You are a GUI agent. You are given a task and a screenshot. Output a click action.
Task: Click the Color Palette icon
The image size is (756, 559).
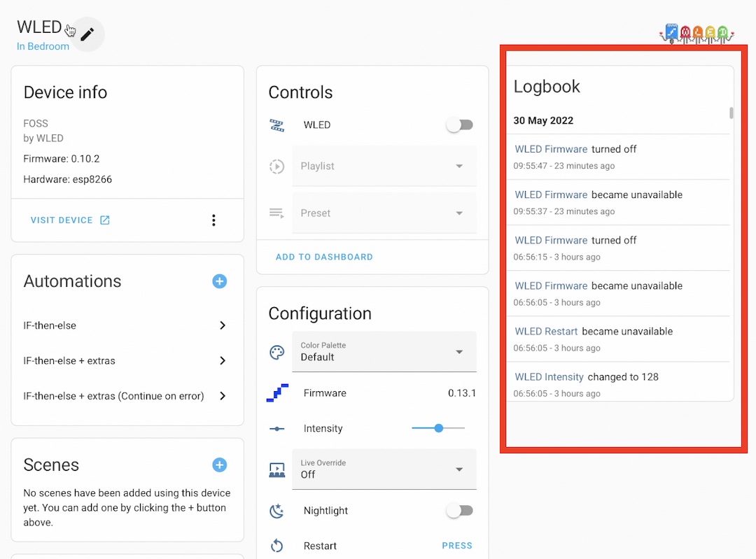(276, 353)
